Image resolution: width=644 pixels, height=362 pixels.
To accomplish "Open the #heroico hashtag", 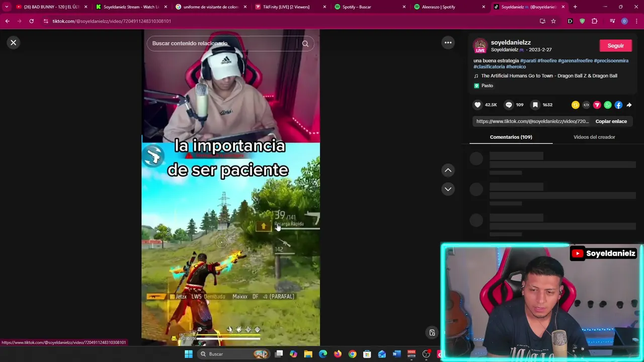I will pyautogui.click(x=516, y=67).
